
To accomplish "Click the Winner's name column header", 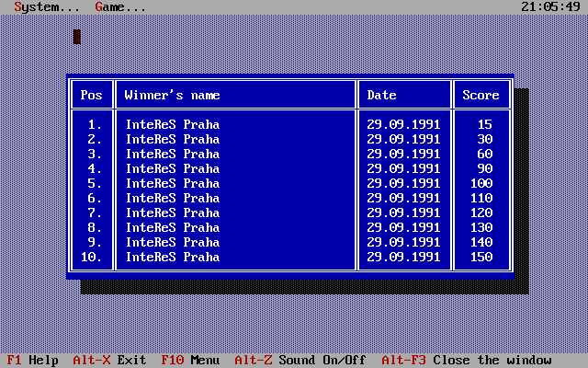I will 172,95.
